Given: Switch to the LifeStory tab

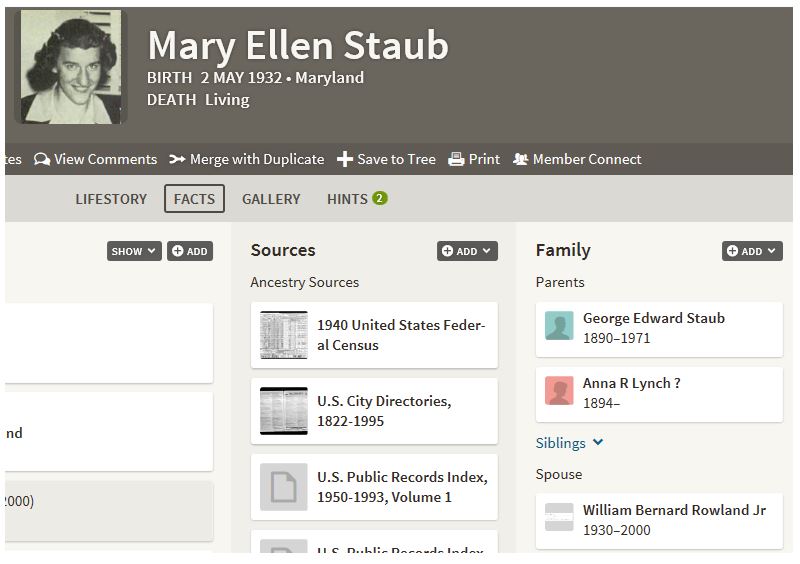Looking at the screenshot, I should [x=111, y=199].
